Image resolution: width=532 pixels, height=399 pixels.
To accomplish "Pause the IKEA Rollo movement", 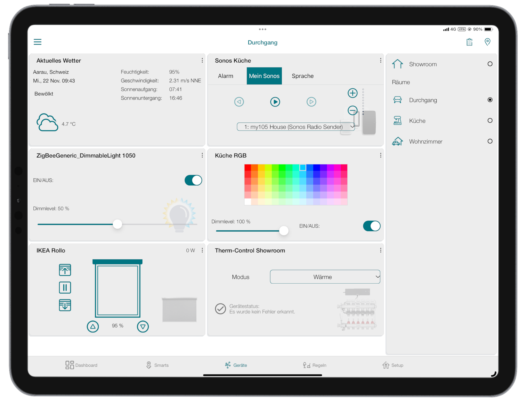I will click(65, 288).
